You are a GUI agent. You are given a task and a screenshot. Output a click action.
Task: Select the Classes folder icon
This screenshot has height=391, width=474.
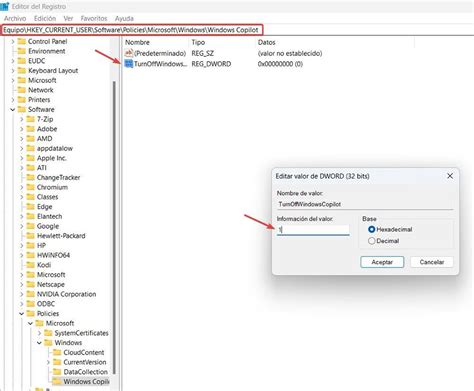click(x=31, y=197)
